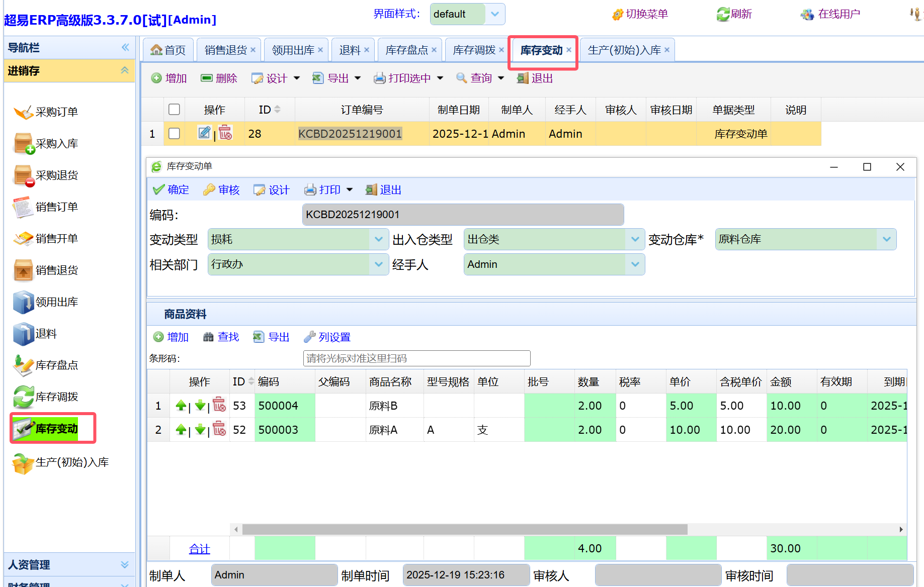Click the barcode scan input field
The image size is (924, 587).
[416, 358]
